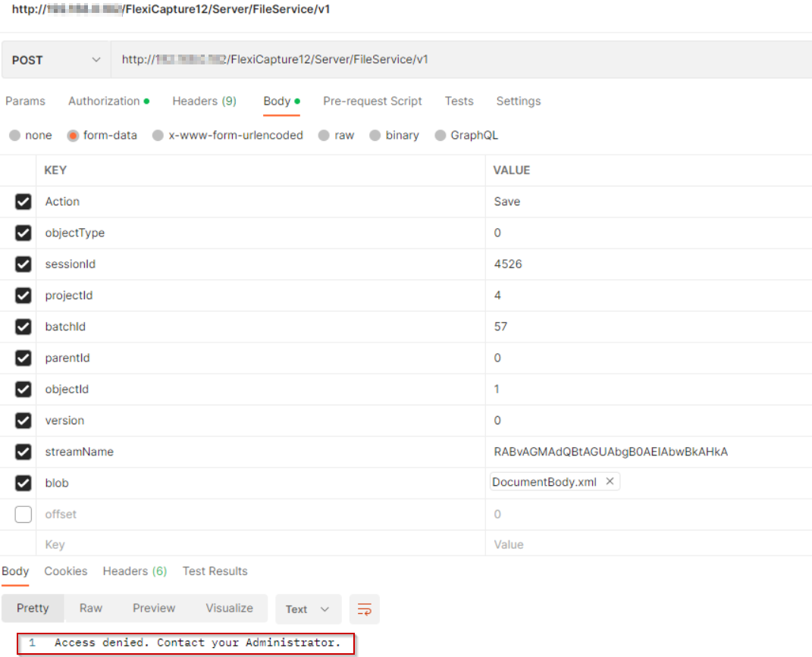
Task: Select the Pretty response view
Action: 33,609
